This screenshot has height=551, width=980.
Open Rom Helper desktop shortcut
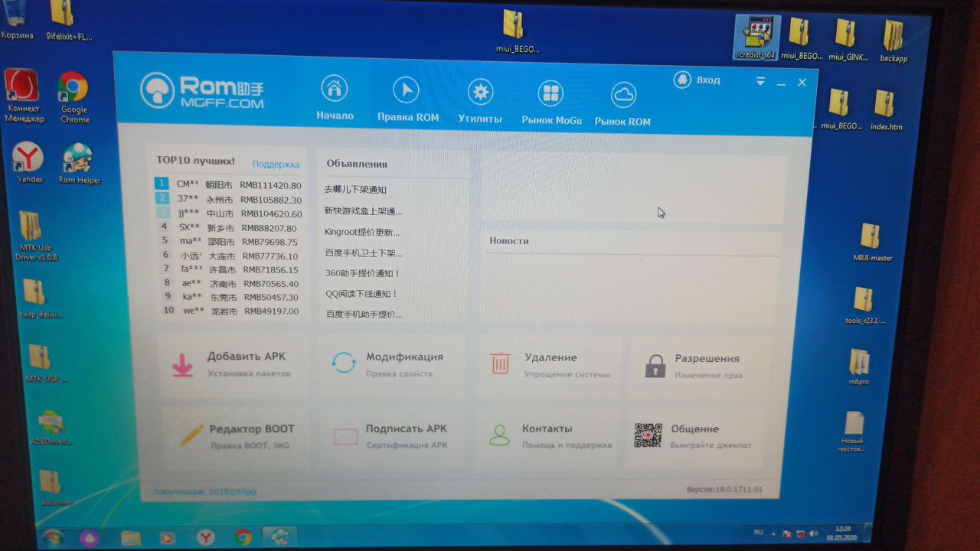[x=78, y=164]
